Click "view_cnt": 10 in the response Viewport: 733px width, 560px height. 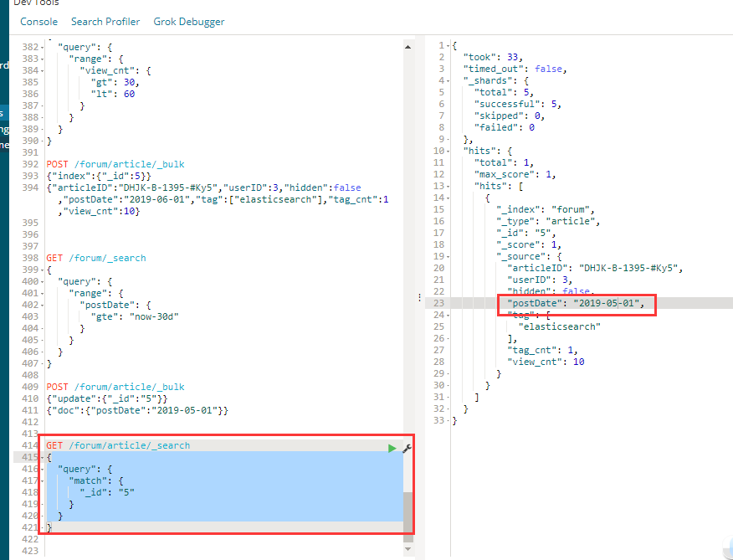[546, 362]
